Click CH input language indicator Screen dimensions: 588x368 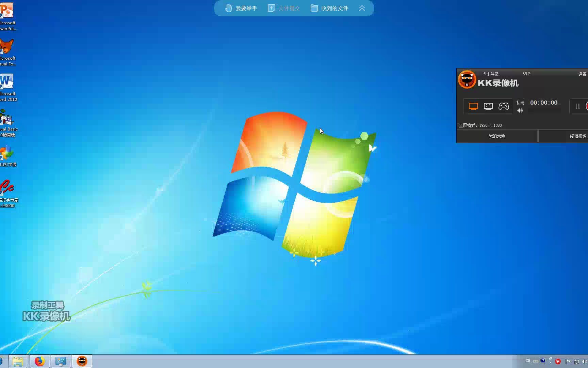pos(528,361)
